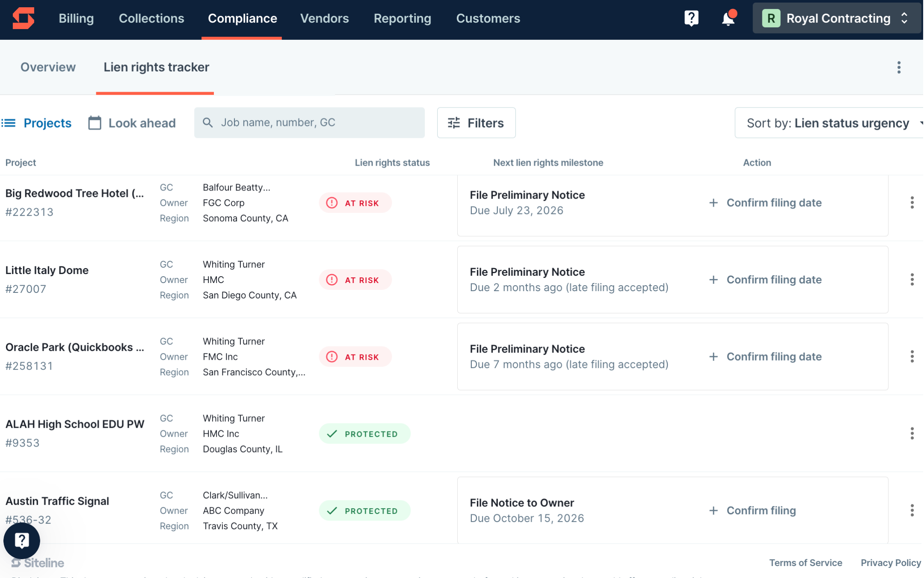This screenshot has width=924, height=578.
Task: Open the notifications bell
Action: [x=728, y=18]
